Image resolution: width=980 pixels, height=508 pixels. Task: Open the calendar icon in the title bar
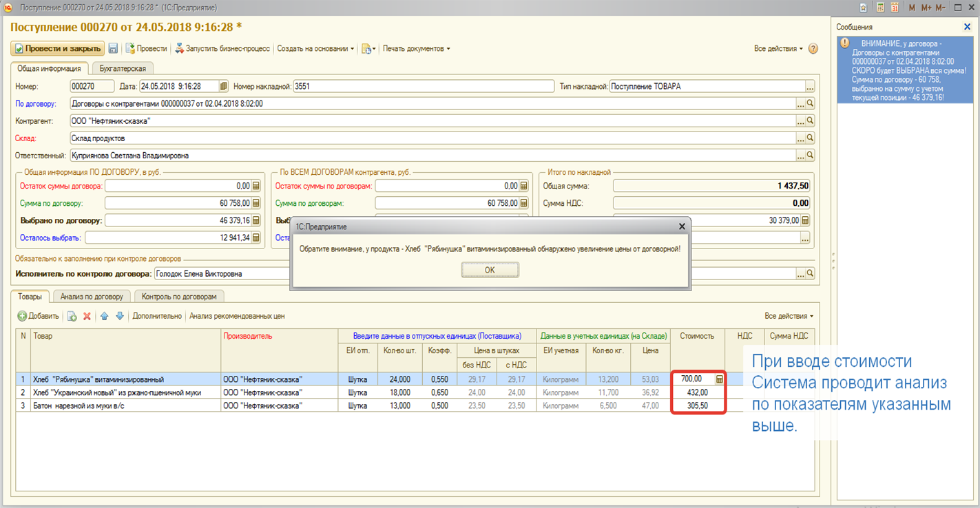[895, 8]
